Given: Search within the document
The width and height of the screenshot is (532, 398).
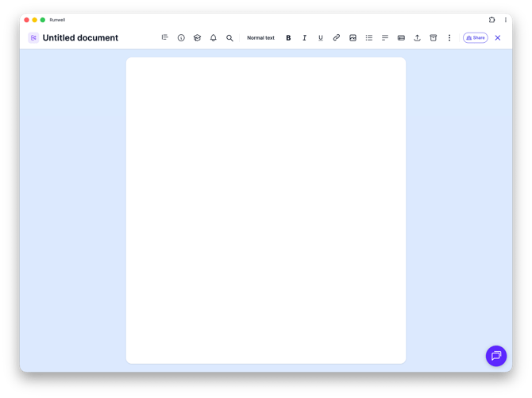Looking at the screenshot, I should 229,37.
